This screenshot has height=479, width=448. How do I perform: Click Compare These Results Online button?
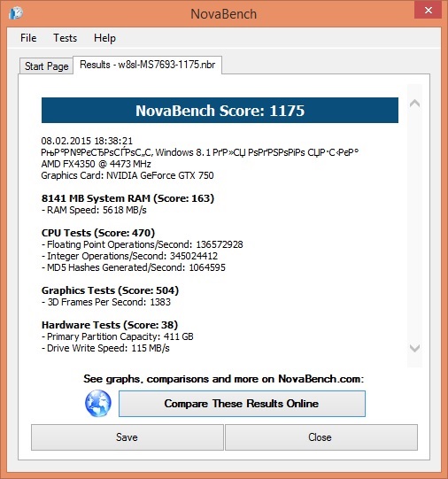[242, 404]
